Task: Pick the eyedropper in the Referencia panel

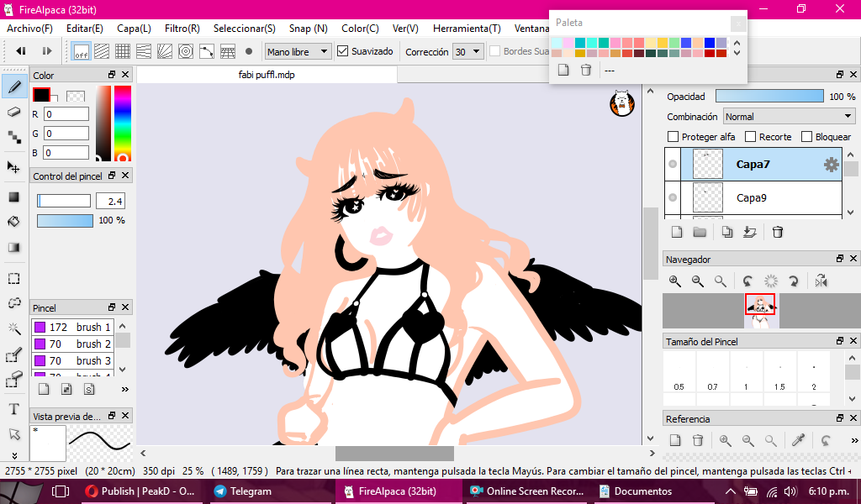Action: coord(799,440)
